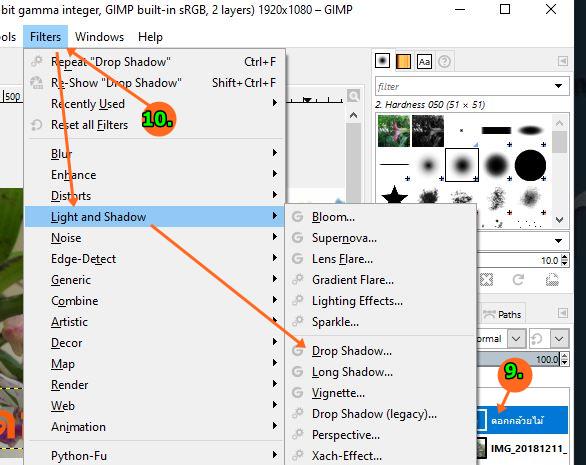Expand the Distorts submenu

click(x=154, y=195)
